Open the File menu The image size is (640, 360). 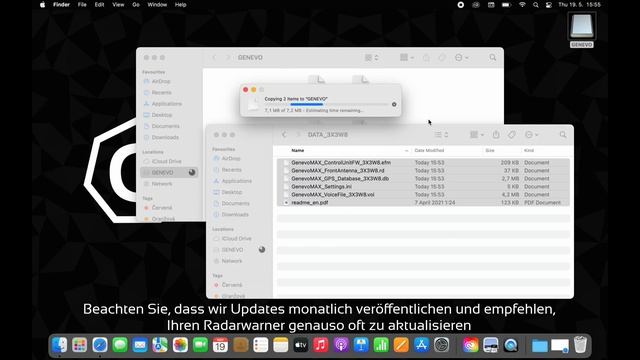[82, 5]
